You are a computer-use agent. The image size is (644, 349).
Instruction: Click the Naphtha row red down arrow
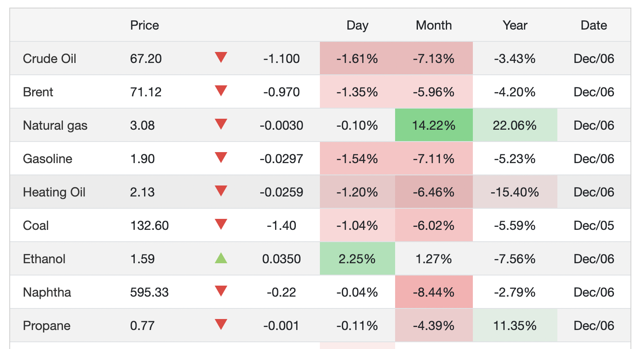click(x=221, y=291)
